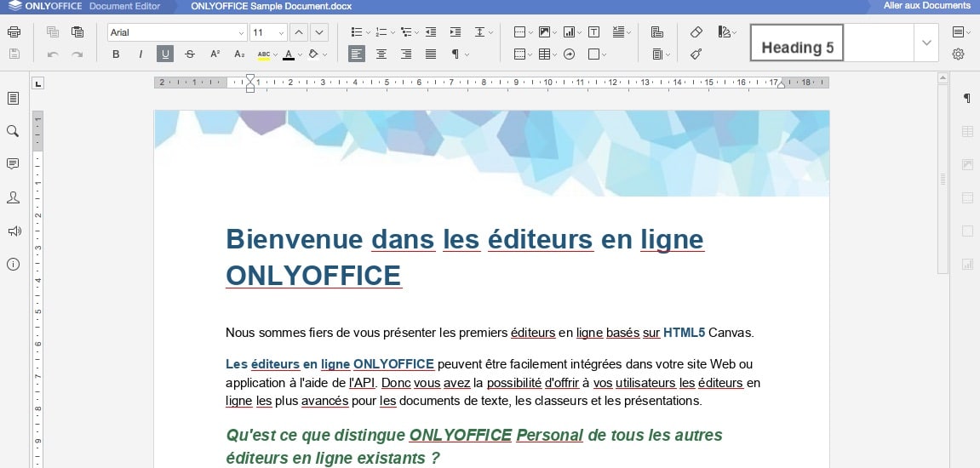Click the vertical scrollbar thumb

(943, 179)
